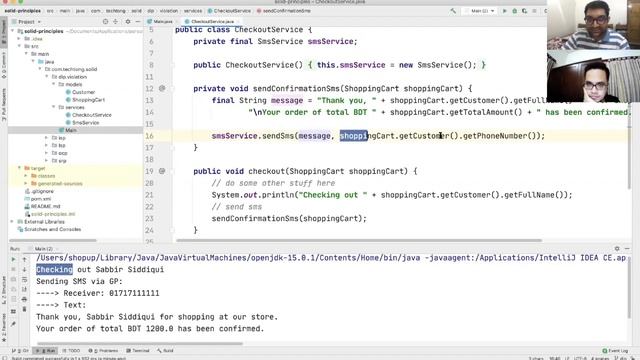Collapse the dip.violation package arrow
Viewport: 640px width, 360px height.
(47, 77)
